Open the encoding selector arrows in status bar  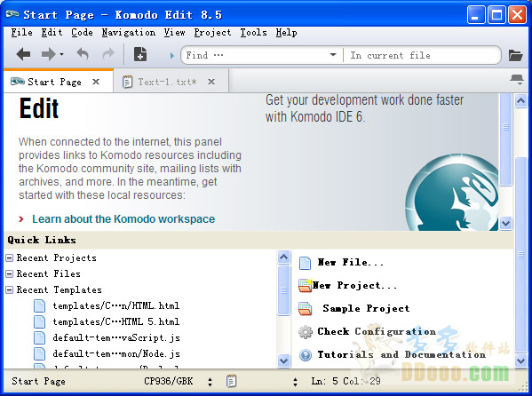(210, 382)
